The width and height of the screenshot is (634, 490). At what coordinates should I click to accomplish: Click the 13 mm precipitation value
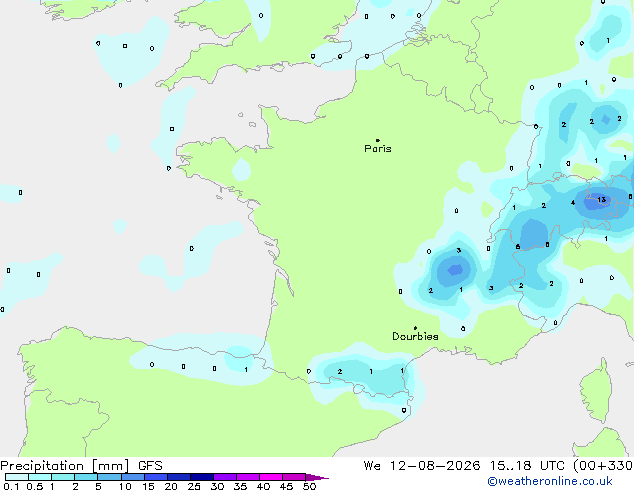tap(601, 199)
